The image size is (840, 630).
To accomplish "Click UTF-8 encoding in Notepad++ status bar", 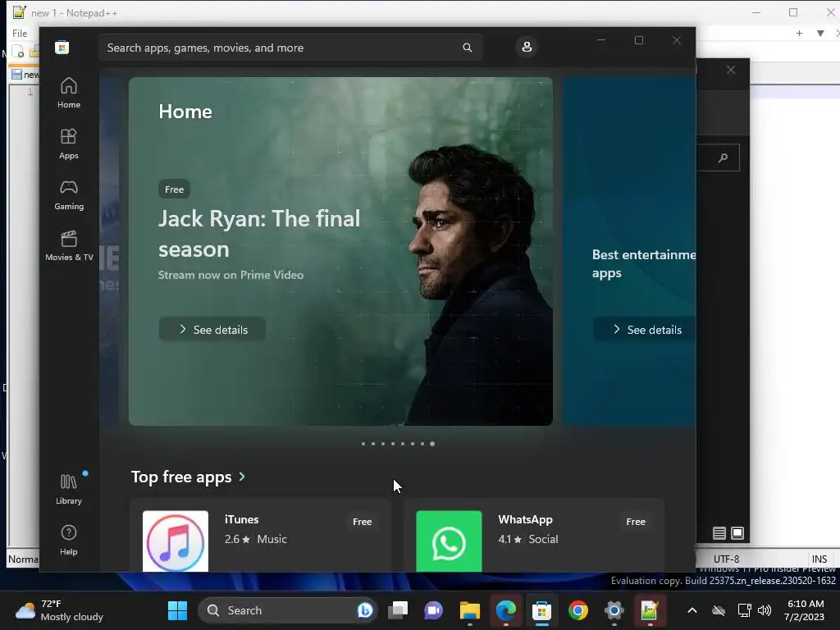I will 726,559.
